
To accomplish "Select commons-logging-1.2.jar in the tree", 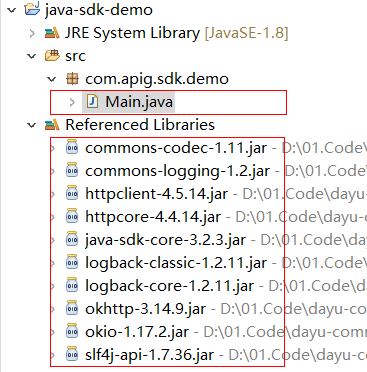I will [x=178, y=171].
